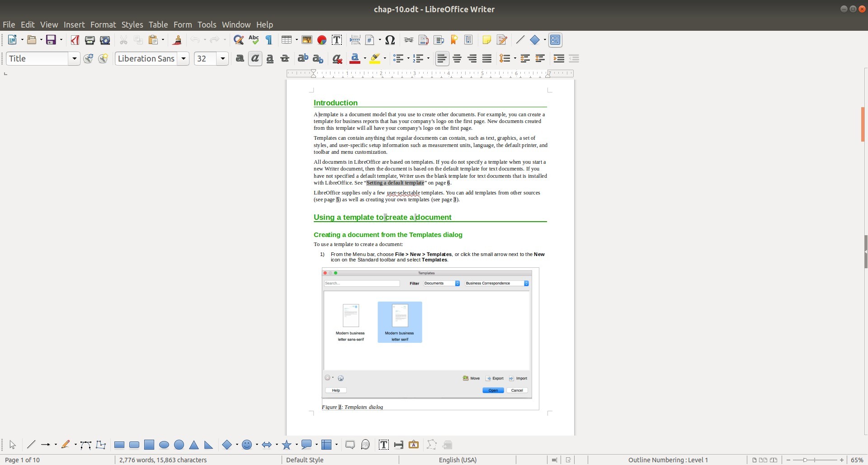
Task: Open the File menu
Action: 9,24
